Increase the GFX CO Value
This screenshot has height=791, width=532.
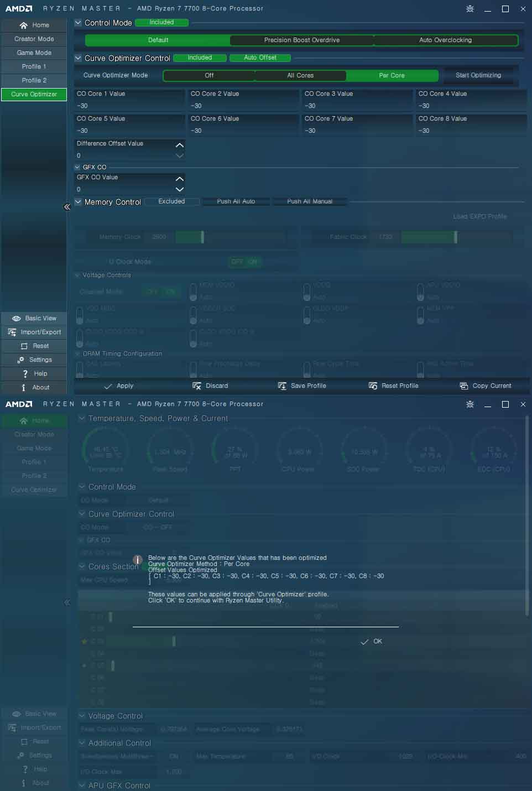[x=179, y=179]
